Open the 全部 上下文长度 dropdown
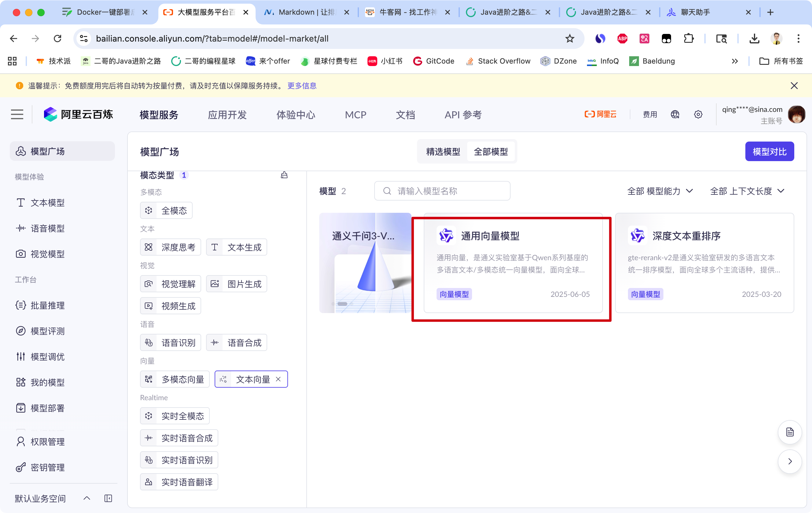The height and width of the screenshot is (513, 812). coord(747,191)
